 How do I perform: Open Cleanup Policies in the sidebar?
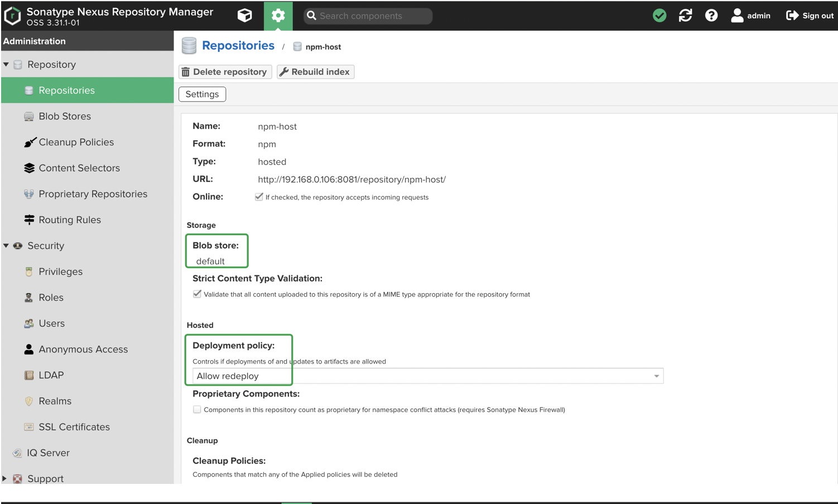[76, 142]
